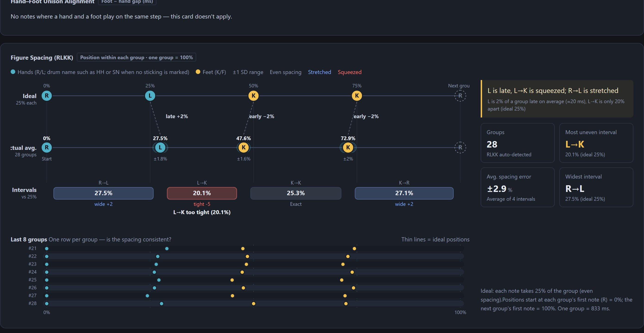644x333 pixels.
Task: Click the Ideal row R marker at 0%
Action: [46, 96]
